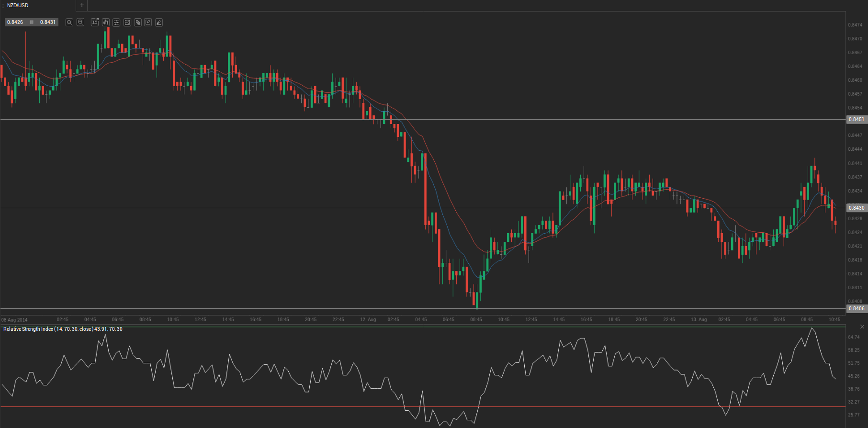The height and width of the screenshot is (428, 868).
Task: Open the 15-minute timeframe selector
Action: tap(95, 23)
